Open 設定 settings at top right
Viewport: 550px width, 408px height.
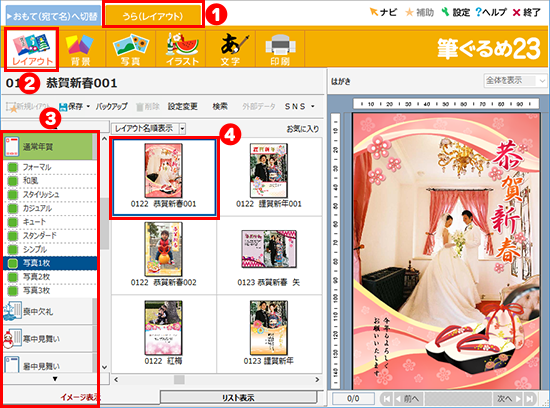point(455,12)
